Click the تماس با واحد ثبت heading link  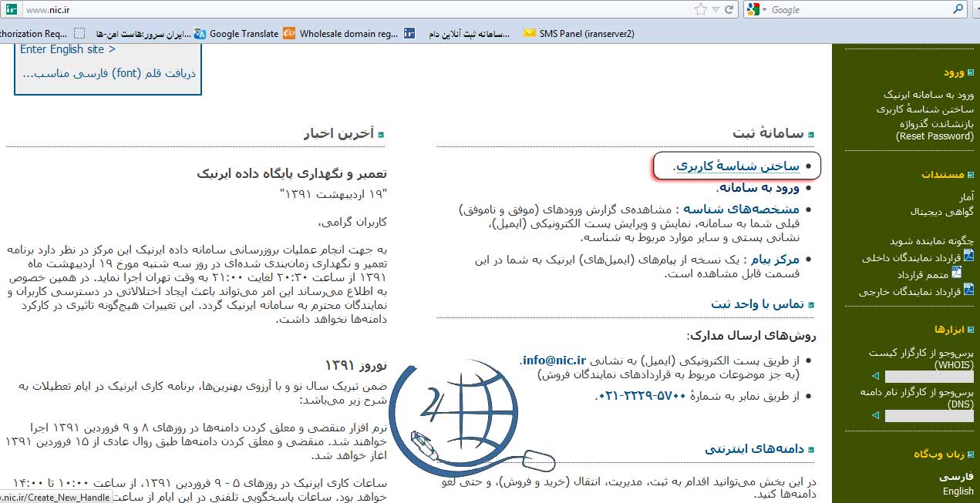click(x=756, y=304)
